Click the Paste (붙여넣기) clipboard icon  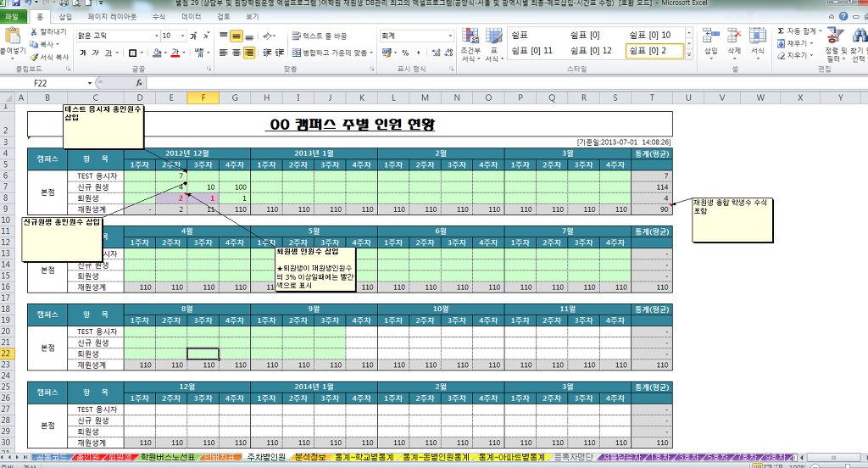pos(12,36)
